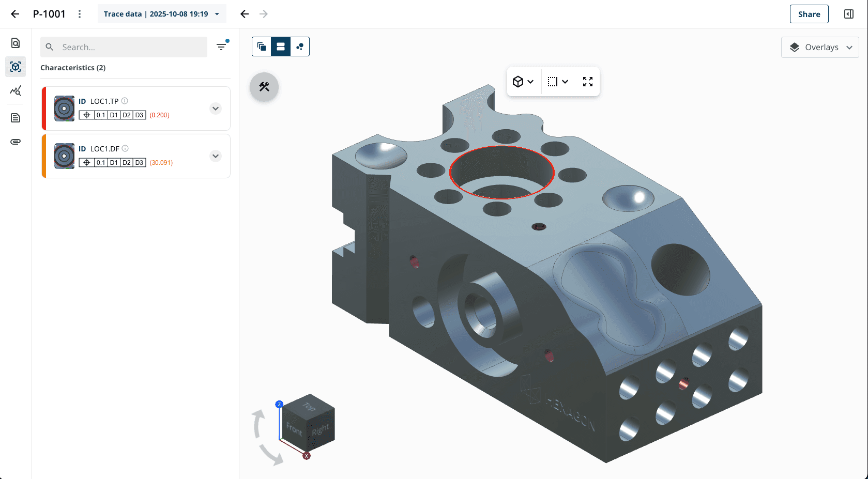Switch to split rows view mode
Viewport: 868px width, 479px height.
pos(281,47)
